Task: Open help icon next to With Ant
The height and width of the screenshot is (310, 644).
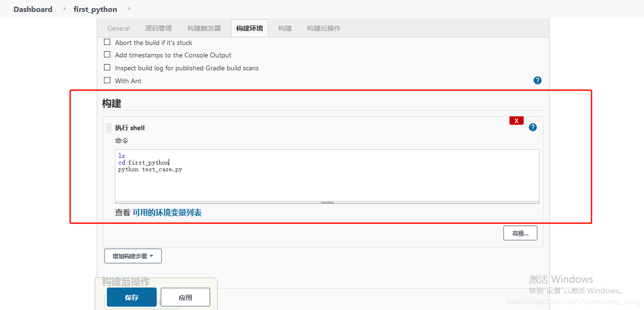Action: [537, 80]
